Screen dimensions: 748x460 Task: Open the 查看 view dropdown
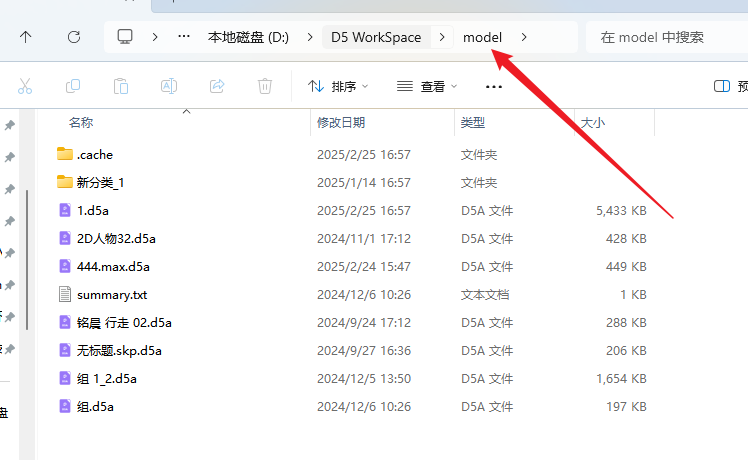pos(427,87)
